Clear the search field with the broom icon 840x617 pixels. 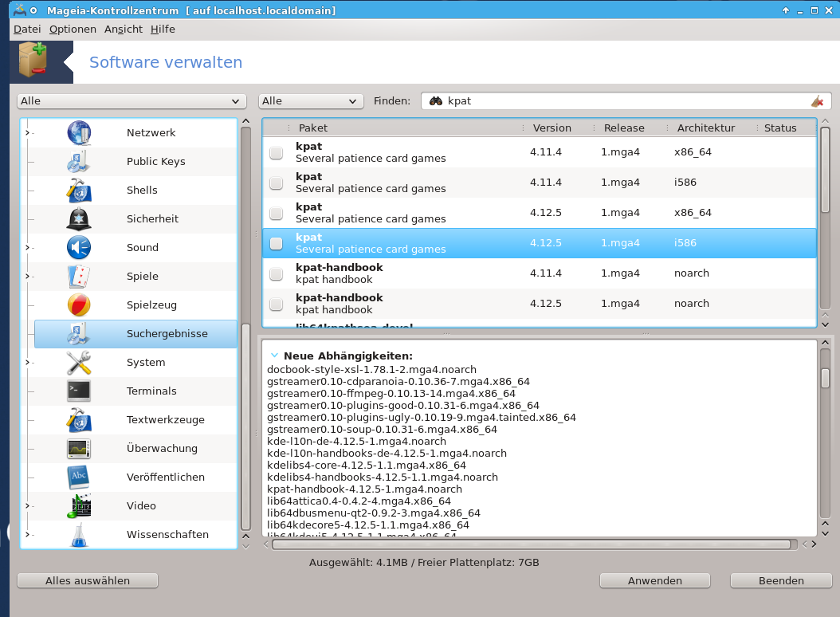pos(817,101)
